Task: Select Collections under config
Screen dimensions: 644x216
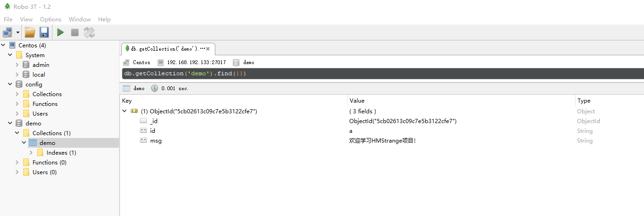Action: click(47, 94)
